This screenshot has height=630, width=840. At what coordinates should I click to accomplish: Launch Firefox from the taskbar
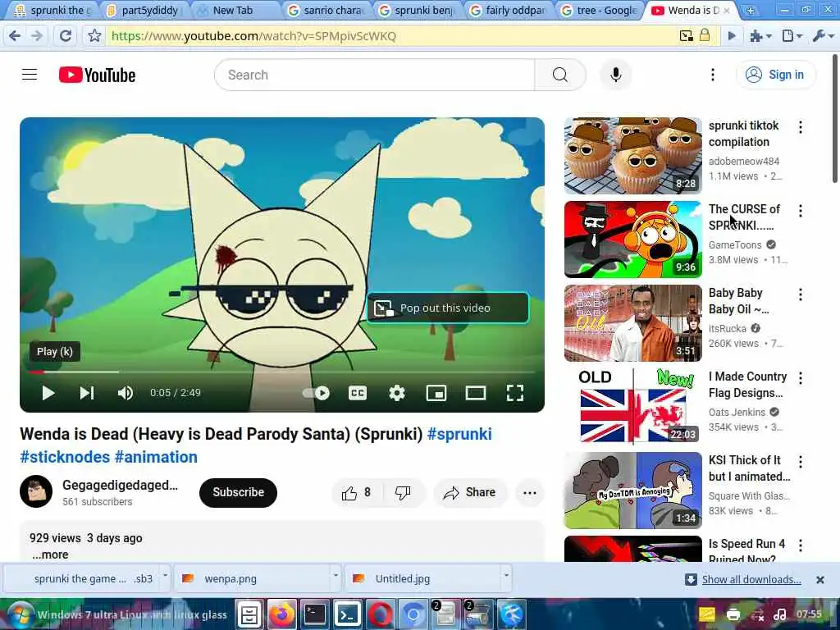pos(282,614)
